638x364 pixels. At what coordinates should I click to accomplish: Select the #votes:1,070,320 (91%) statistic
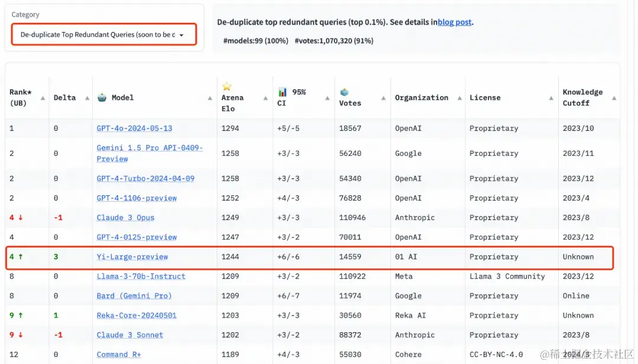[x=334, y=41]
